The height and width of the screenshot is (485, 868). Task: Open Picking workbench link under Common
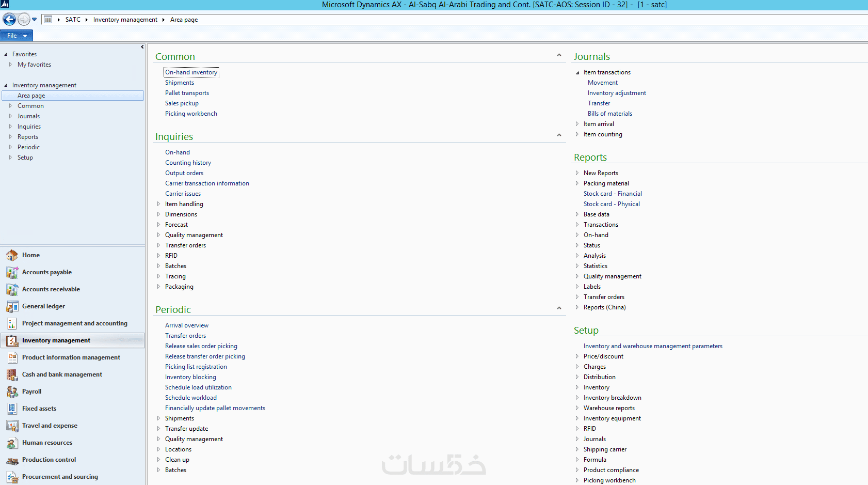(191, 114)
